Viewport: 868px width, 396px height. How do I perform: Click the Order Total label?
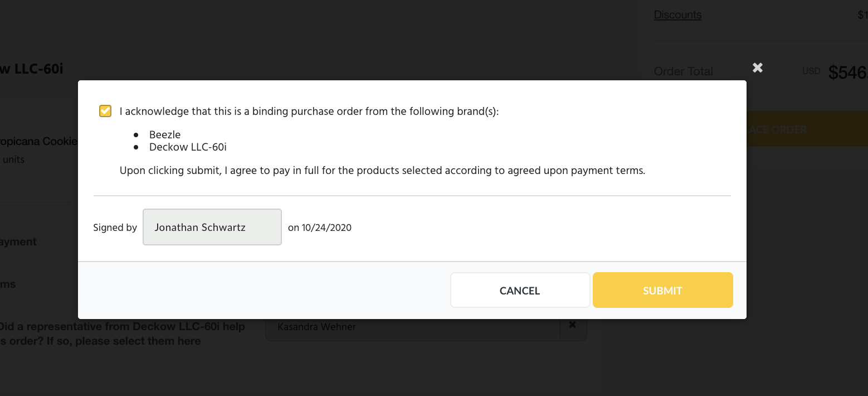click(683, 71)
